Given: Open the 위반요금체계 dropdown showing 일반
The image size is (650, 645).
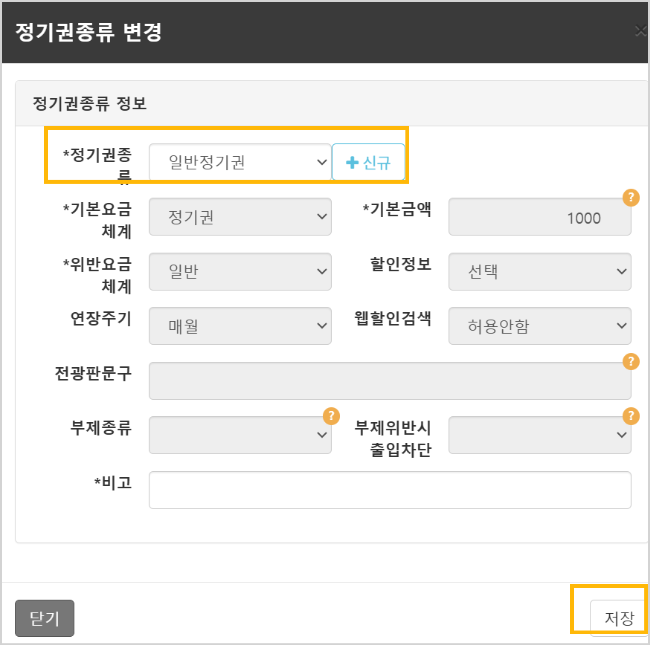Looking at the screenshot, I should tap(240, 272).
